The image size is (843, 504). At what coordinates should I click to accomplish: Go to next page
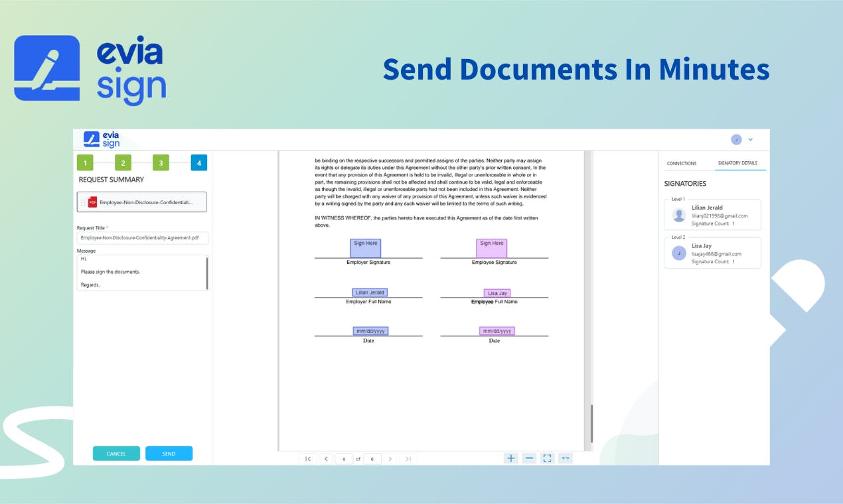pyautogui.click(x=390, y=458)
